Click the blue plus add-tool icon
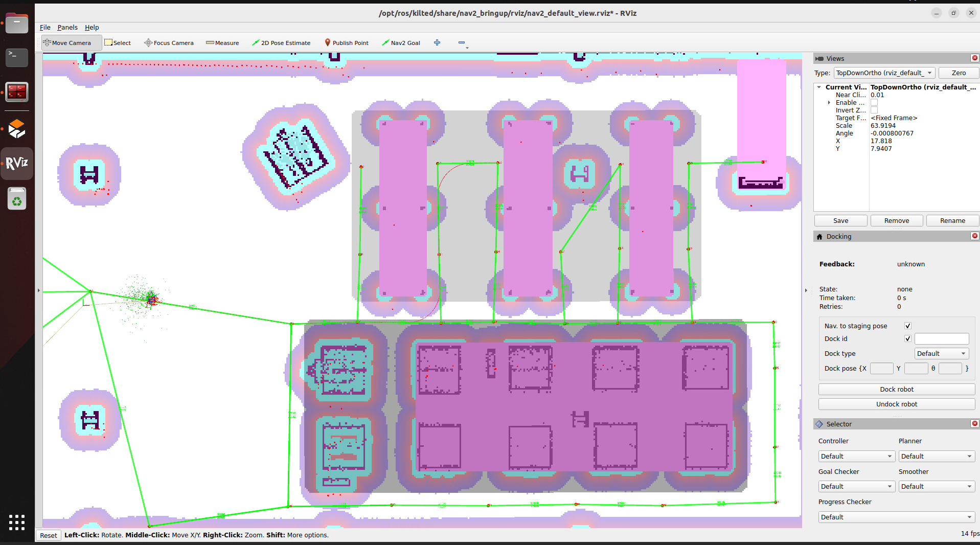Screen dimensions: 980x545 (437, 43)
